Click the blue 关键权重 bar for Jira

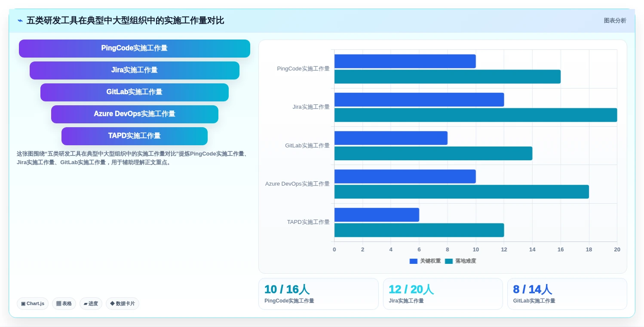419,100
